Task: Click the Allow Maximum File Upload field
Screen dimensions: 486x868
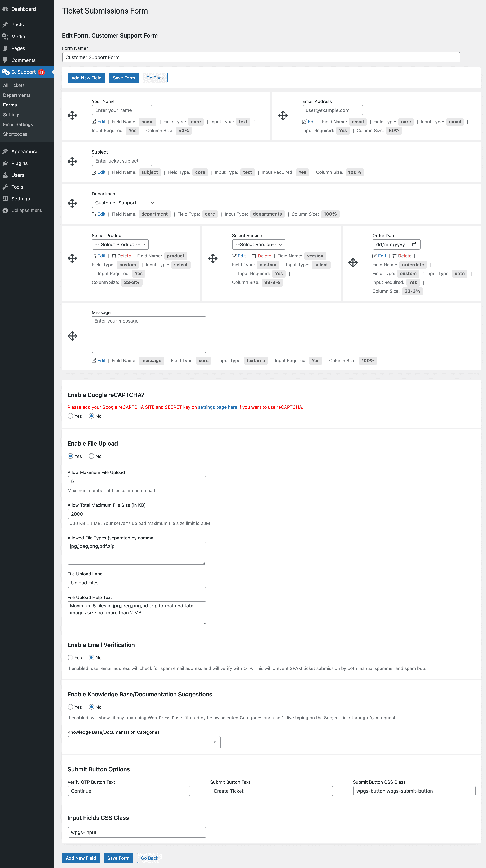Action: click(137, 481)
